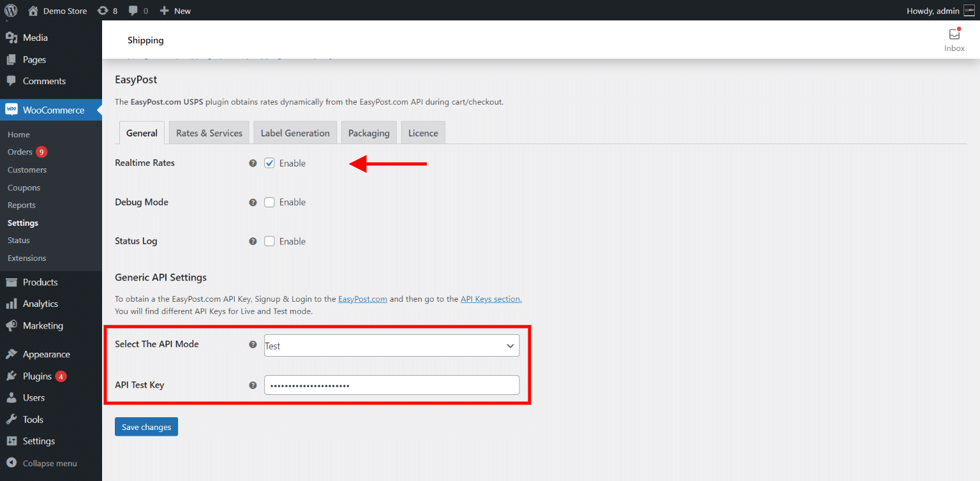Follow the EasyPost.com link
This screenshot has width=980, height=481.
362,299
